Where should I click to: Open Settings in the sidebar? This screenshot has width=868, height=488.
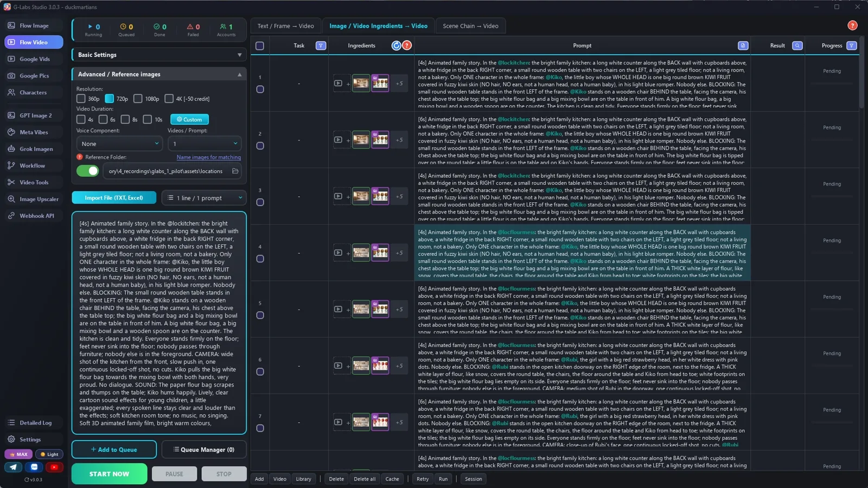pos(34,440)
